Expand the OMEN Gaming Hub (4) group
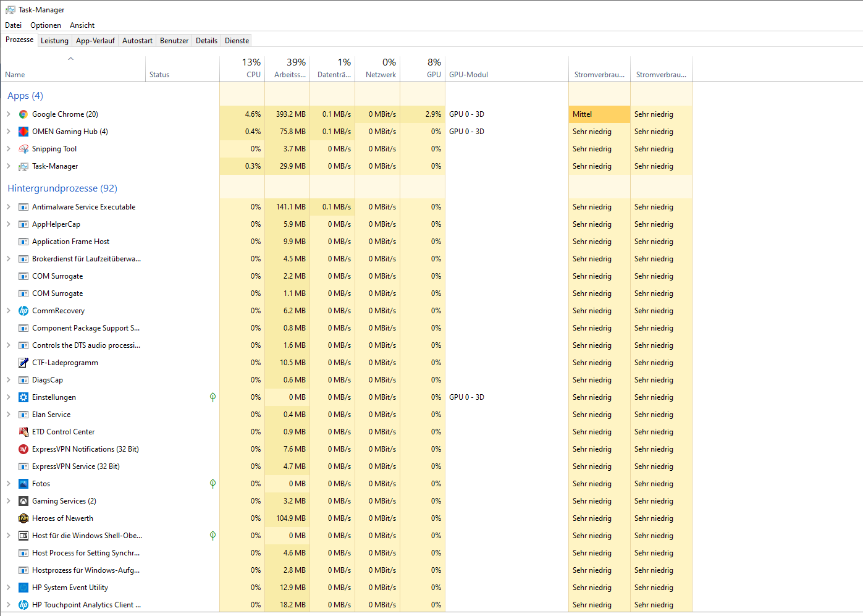Image resolution: width=863 pixels, height=616 pixels. pyautogui.click(x=9, y=132)
